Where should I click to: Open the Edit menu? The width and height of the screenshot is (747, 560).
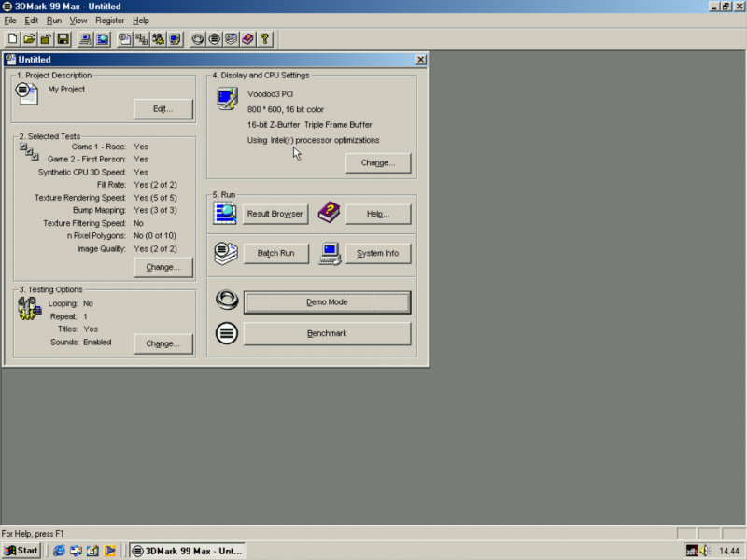32,21
